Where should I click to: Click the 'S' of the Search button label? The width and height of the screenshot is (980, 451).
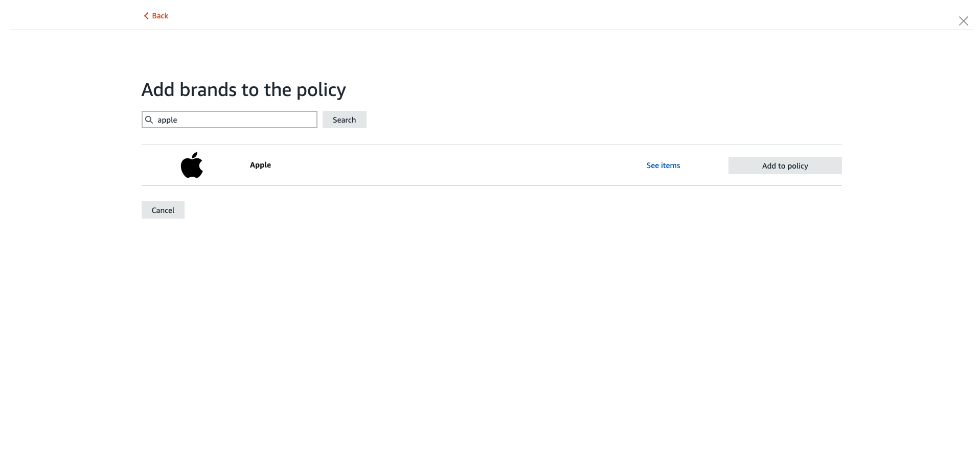[x=335, y=120]
